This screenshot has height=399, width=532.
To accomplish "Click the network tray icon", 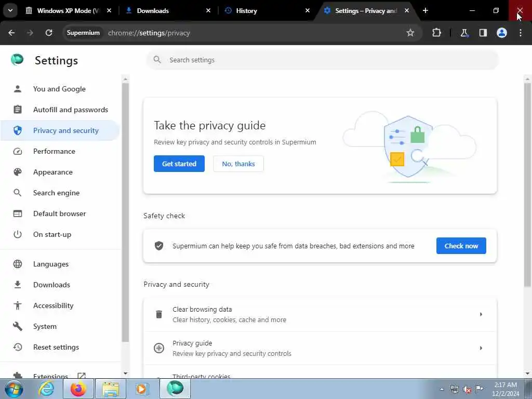I will pyautogui.click(x=454, y=389).
